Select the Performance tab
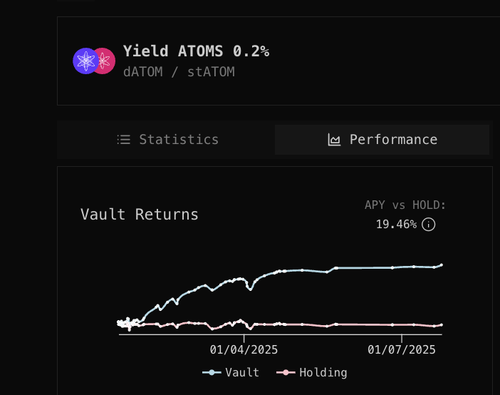The width and height of the screenshot is (500, 395). [382, 140]
